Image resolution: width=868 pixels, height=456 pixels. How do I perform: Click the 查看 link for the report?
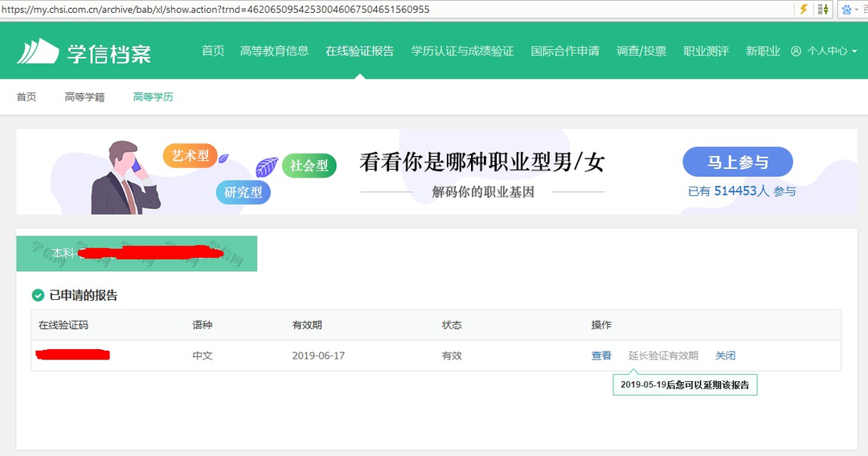tap(601, 355)
